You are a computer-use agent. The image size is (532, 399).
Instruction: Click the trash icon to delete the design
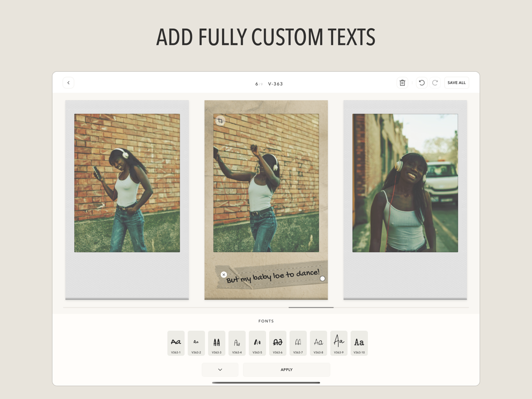[x=402, y=82]
